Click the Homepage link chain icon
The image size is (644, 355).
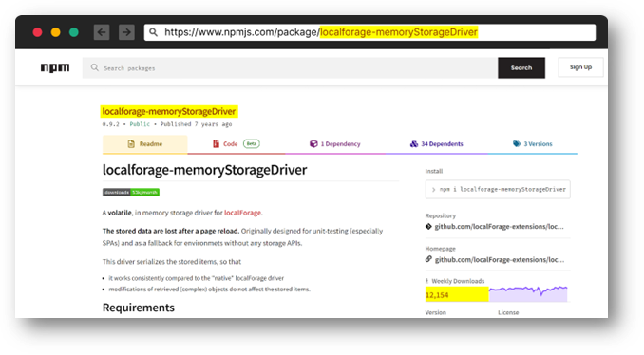click(428, 259)
